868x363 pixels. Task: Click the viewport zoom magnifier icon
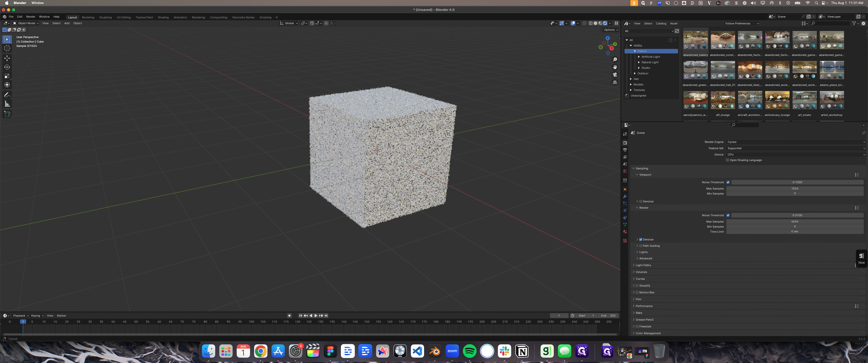tap(615, 59)
